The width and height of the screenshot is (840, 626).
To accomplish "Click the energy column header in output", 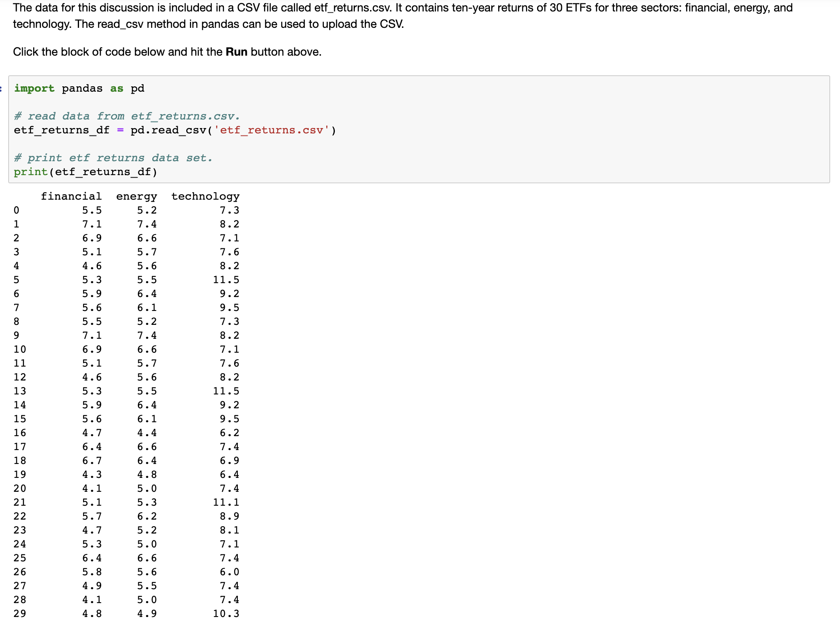I will [x=136, y=196].
